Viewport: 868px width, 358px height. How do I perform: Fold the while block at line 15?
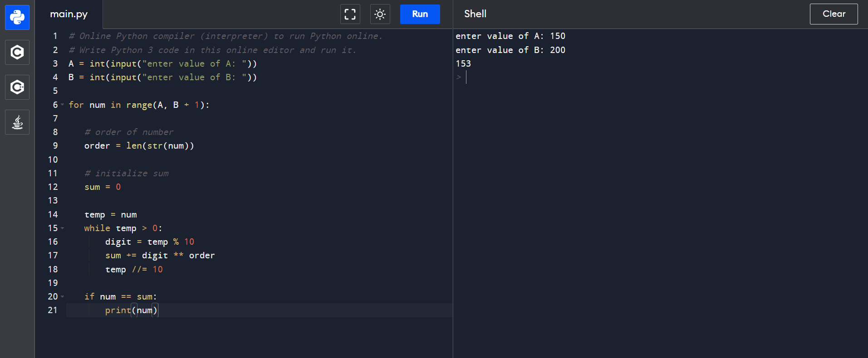[x=63, y=228]
